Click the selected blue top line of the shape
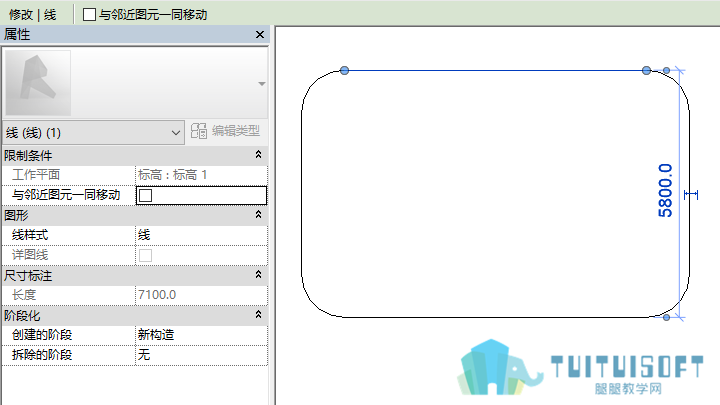The width and height of the screenshot is (720, 405). click(495, 70)
